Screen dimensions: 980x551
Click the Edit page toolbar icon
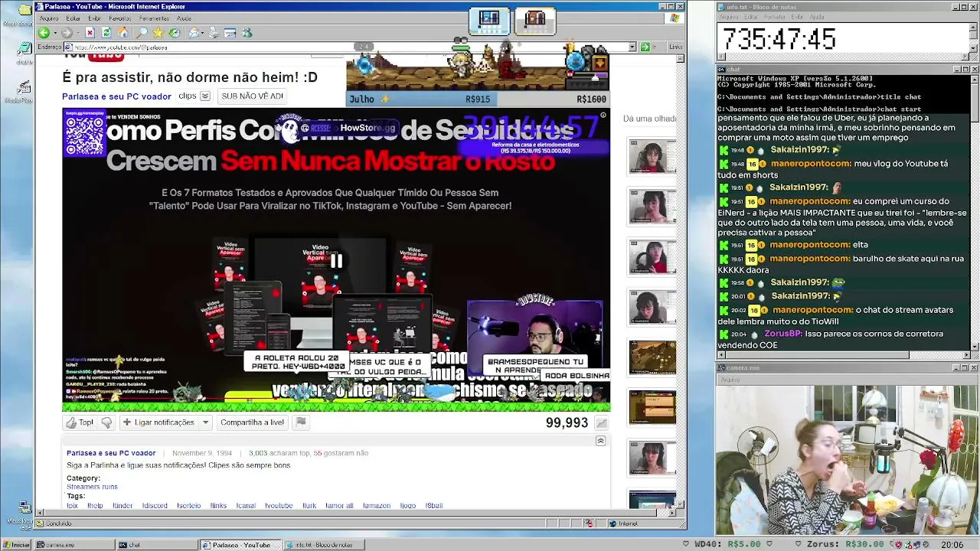(x=230, y=33)
